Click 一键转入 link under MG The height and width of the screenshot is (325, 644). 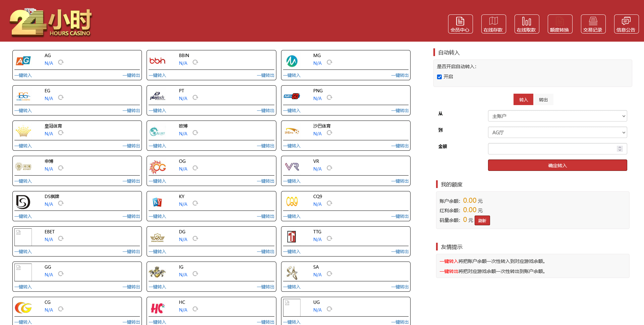tap(292, 76)
